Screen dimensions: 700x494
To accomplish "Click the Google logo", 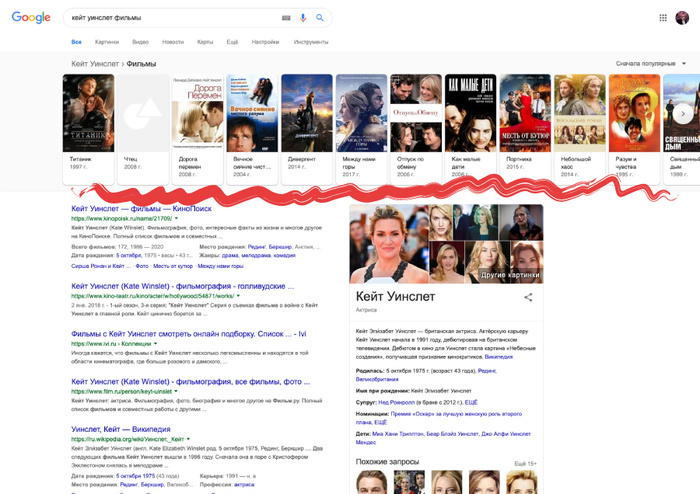I will click(x=31, y=17).
